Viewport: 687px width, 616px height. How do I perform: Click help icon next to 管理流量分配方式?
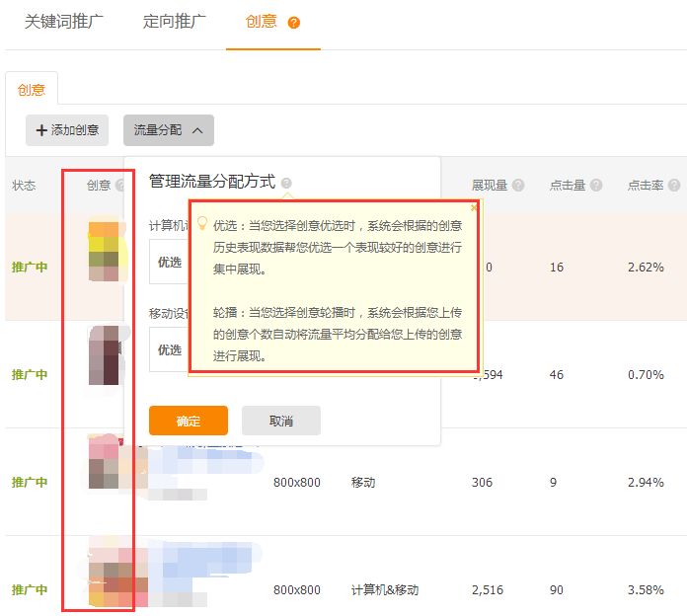286,183
